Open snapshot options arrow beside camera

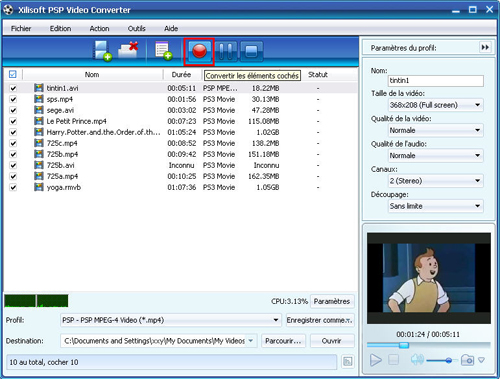[x=481, y=360]
